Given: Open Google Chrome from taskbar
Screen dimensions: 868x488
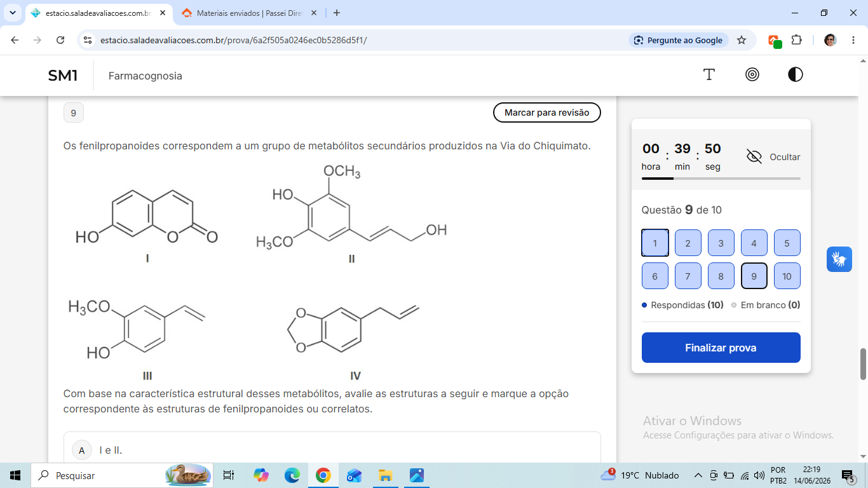Looking at the screenshot, I should pyautogui.click(x=323, y=475).
